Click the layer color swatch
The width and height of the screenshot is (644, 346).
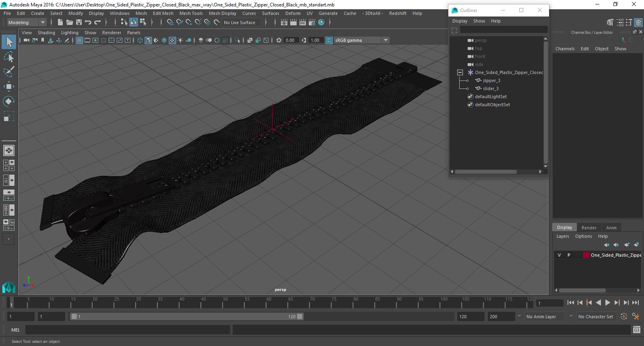coord(586,255)
